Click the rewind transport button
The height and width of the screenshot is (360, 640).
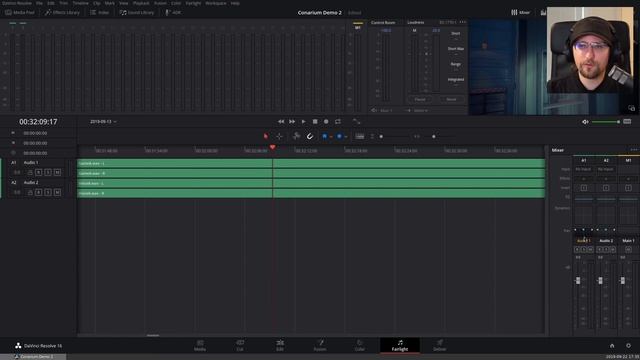point(281,122)
